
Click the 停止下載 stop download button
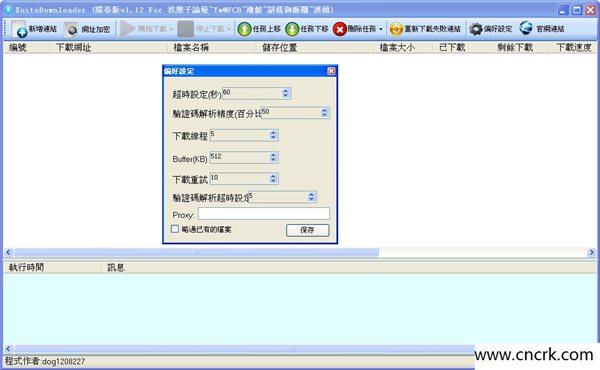[x=201, y=29]
